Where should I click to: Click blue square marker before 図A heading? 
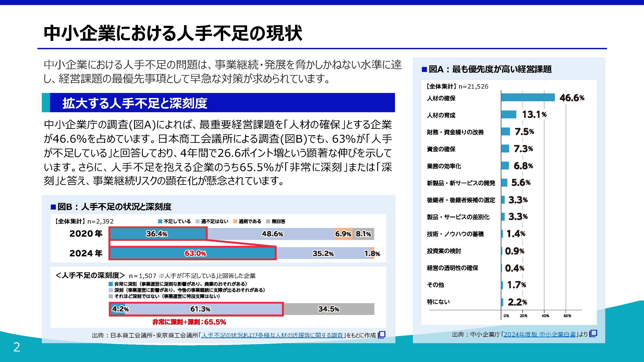pyautogui.click(x=424, y=69)
